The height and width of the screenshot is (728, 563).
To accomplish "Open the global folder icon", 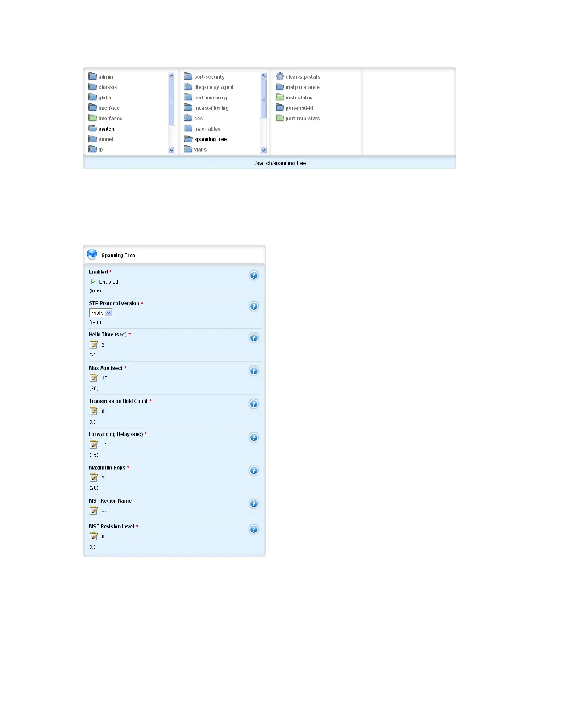I will pyautogui.click(x=92, y=97).
